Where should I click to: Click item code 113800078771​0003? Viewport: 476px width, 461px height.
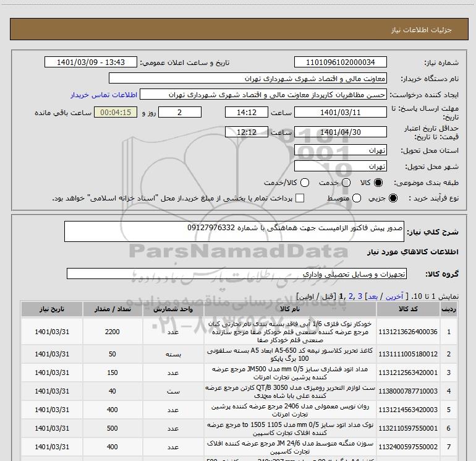(x=408, y=391)
